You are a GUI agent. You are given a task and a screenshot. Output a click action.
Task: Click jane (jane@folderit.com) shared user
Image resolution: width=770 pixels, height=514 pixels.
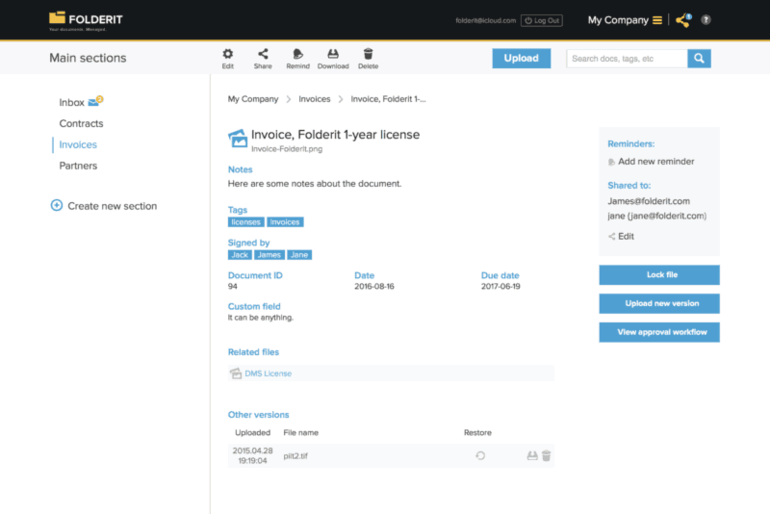(x=657, y=216)
